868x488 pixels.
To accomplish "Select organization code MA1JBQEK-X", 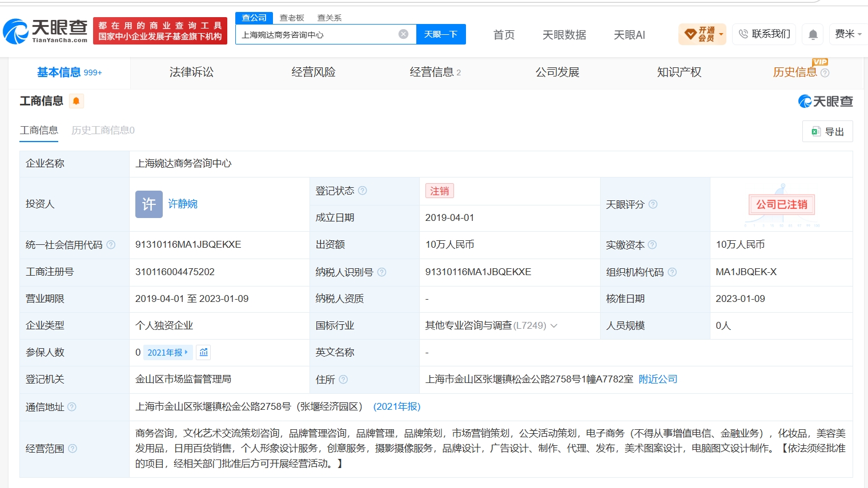I will (x=746, y=272).
